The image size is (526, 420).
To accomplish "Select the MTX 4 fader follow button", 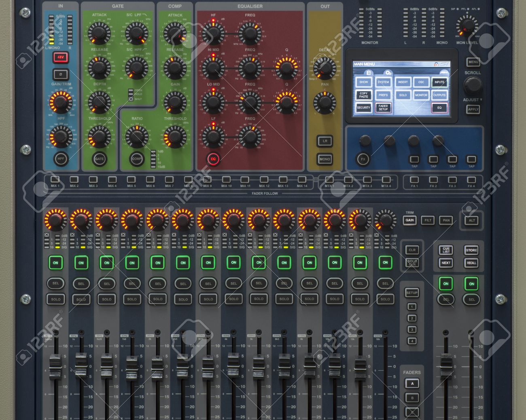I will click(386, 179).
